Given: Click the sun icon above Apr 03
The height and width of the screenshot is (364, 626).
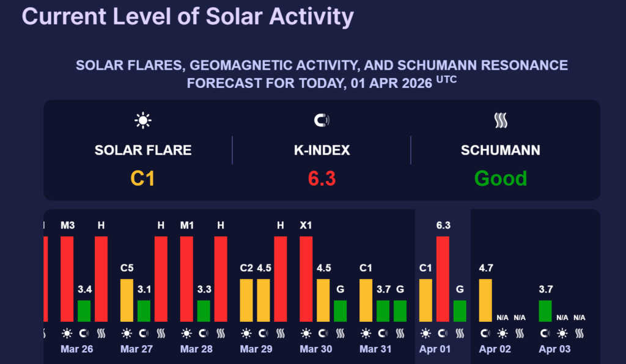Looking at the screenshot, I should pyautogui.click(x=562, y=333).
